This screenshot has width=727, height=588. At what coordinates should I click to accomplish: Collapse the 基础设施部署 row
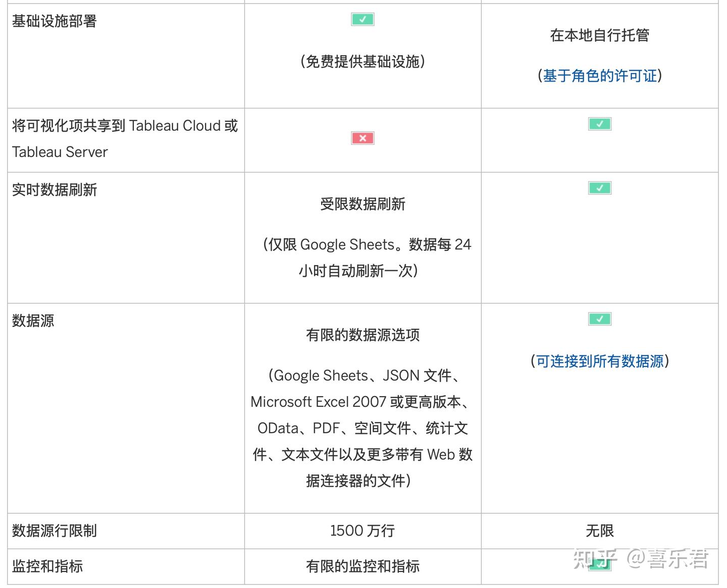55,21
